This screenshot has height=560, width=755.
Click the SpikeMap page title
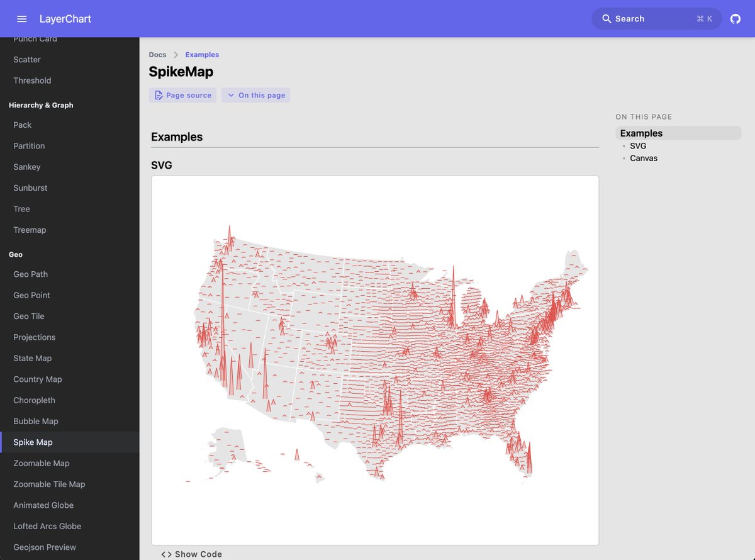pyautogui.click(x=181, y=72)
